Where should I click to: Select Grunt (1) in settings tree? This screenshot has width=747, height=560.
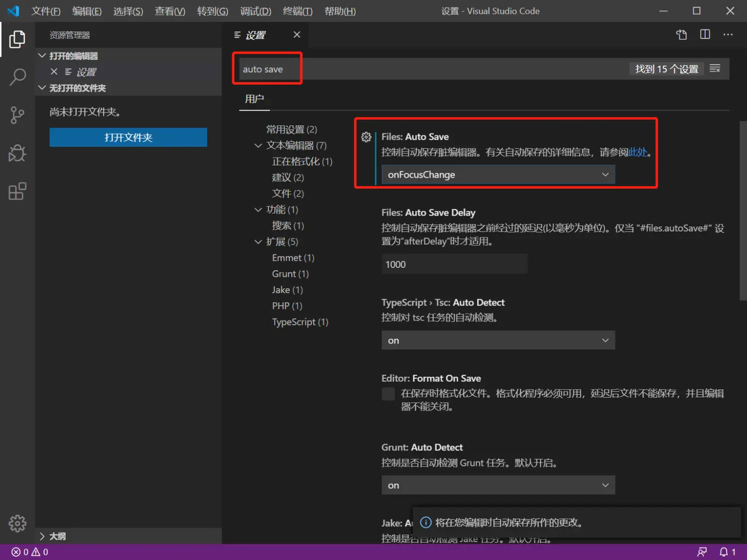coord(290,274)
